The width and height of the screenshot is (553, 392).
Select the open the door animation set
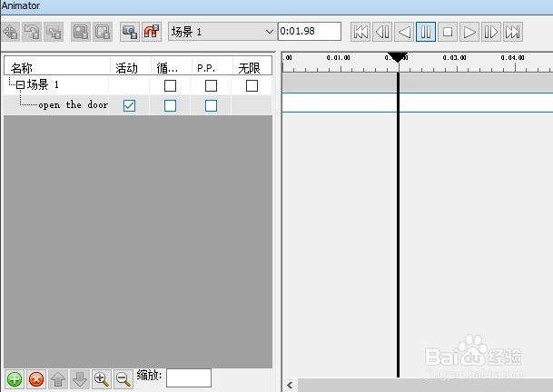coord(73,104)
